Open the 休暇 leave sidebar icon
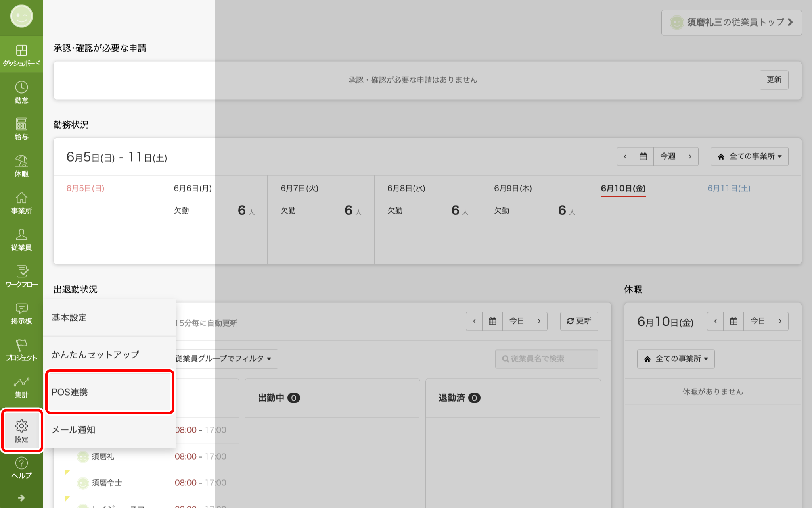The height and width of the screenshot is (508, 812). (x=21, y=166)
